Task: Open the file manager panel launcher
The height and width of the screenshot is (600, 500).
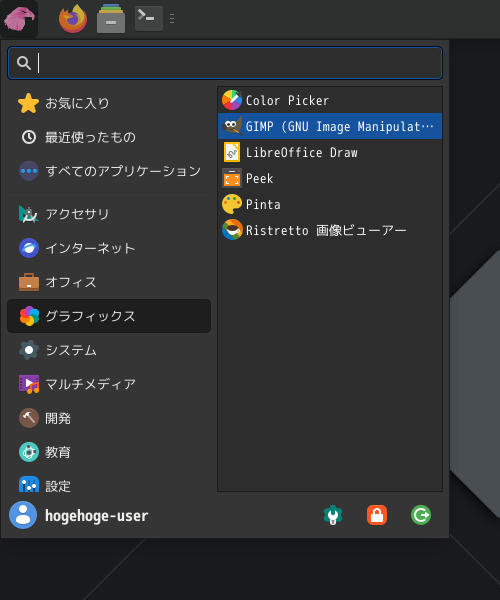Action: click(111, 18)
